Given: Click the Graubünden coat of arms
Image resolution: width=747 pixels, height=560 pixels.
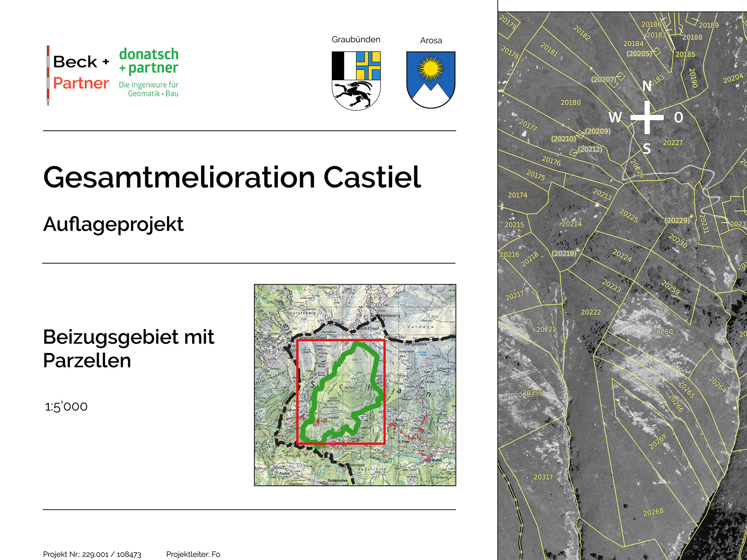Looking at the screenshot, I should [356, 80].
